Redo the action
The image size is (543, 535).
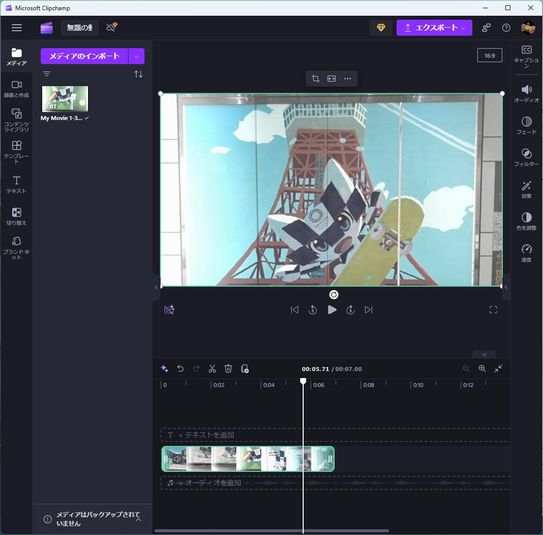pos(196,369)
